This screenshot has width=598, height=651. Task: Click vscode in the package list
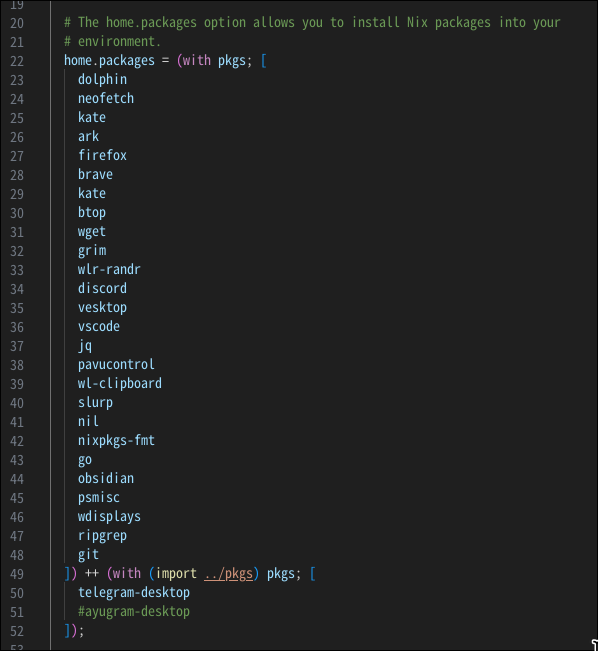tap(99, 327)
